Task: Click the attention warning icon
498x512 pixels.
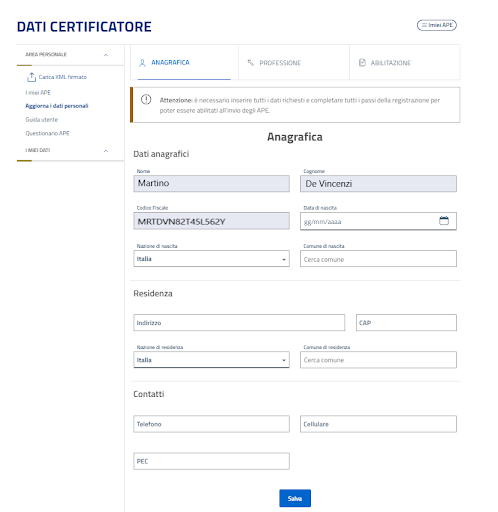Action: click(146, 99)
